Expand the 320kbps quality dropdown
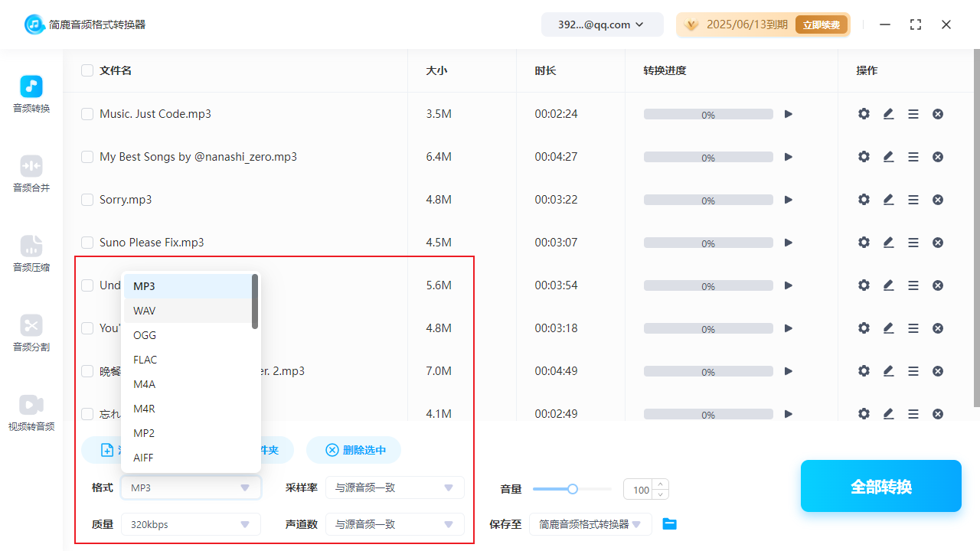 tap(190, 524)
